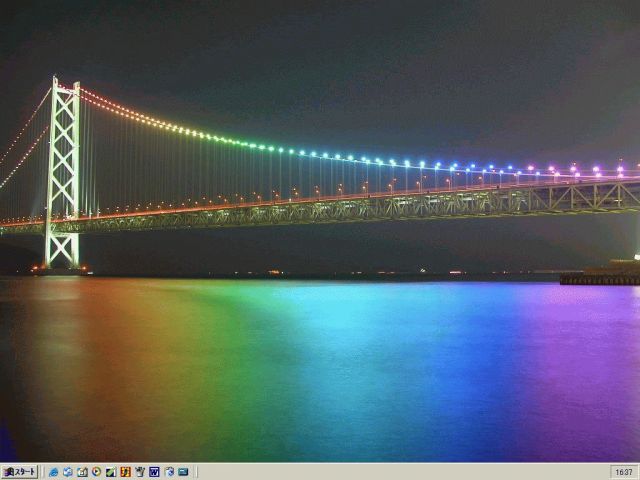Click the orange square Quick Launch icon
This screenshot has height=480, width=640.
click(126, 472)
